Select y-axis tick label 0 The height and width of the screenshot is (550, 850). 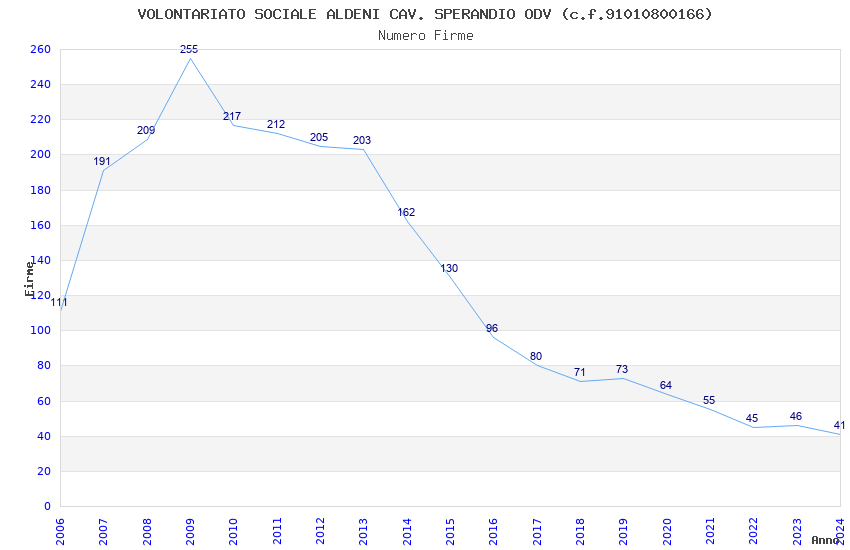48,507
